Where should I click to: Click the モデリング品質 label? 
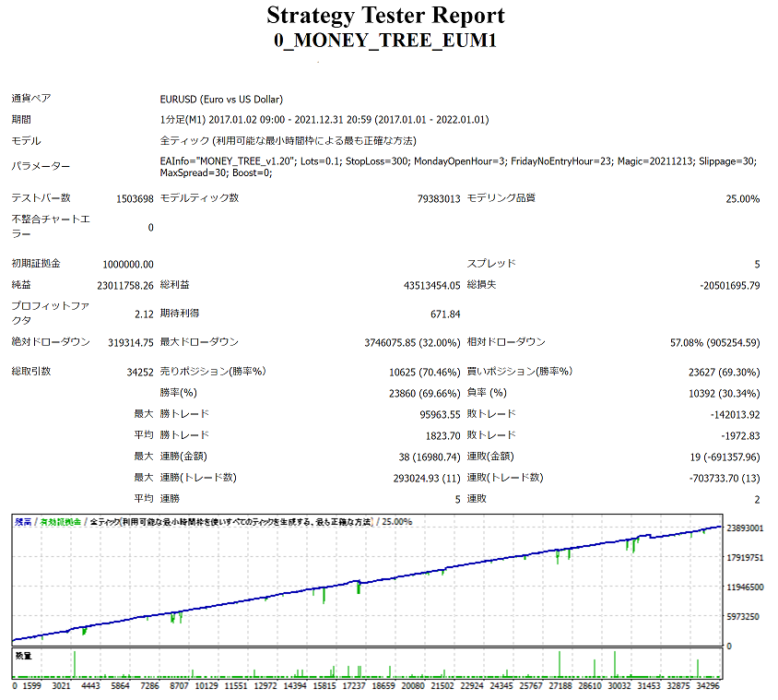pos(501,198)
